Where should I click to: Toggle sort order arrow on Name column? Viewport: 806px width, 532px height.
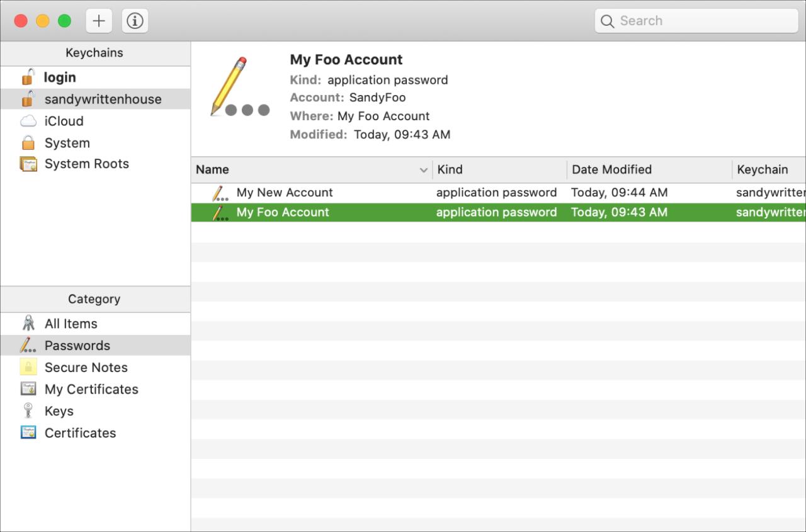coord(423,170)
